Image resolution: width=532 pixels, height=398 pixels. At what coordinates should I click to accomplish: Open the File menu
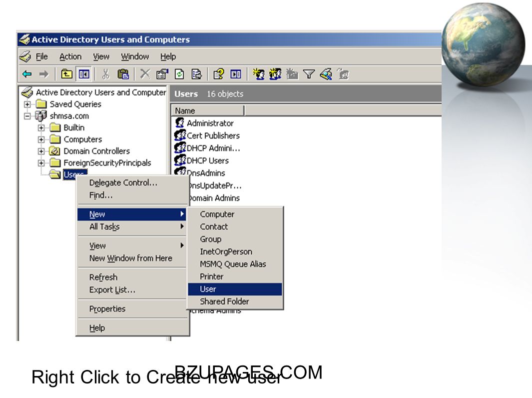42,56
